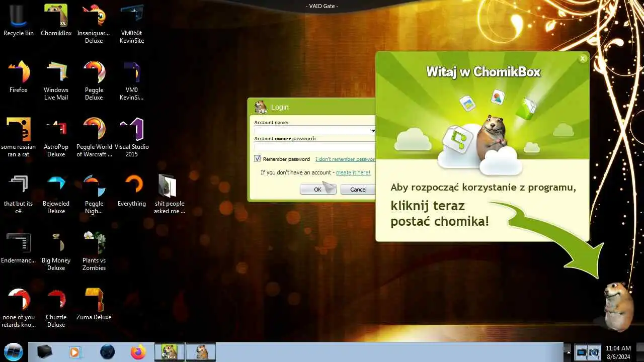
Task: Open the 'none of you retards kno...' icon
Action: coord(19,308)
